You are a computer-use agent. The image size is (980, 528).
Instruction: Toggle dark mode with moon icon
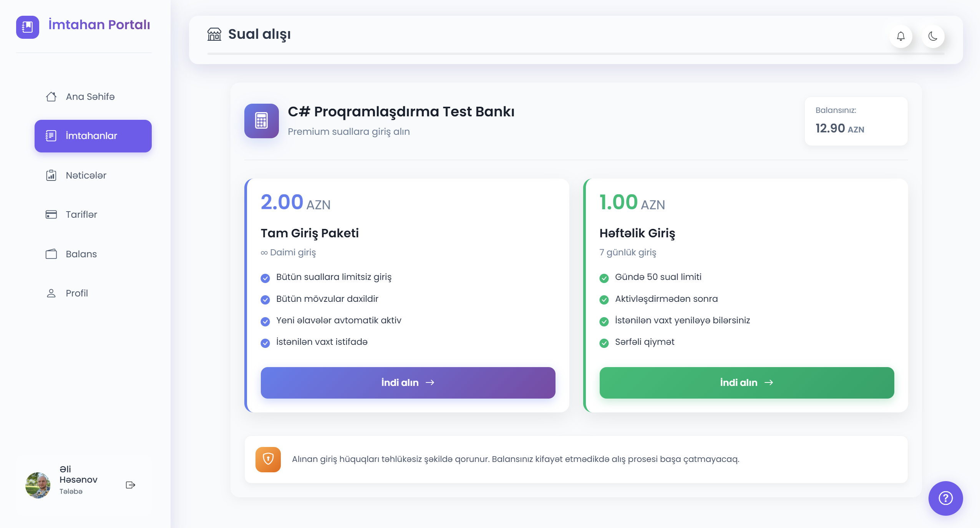point(933,36)
